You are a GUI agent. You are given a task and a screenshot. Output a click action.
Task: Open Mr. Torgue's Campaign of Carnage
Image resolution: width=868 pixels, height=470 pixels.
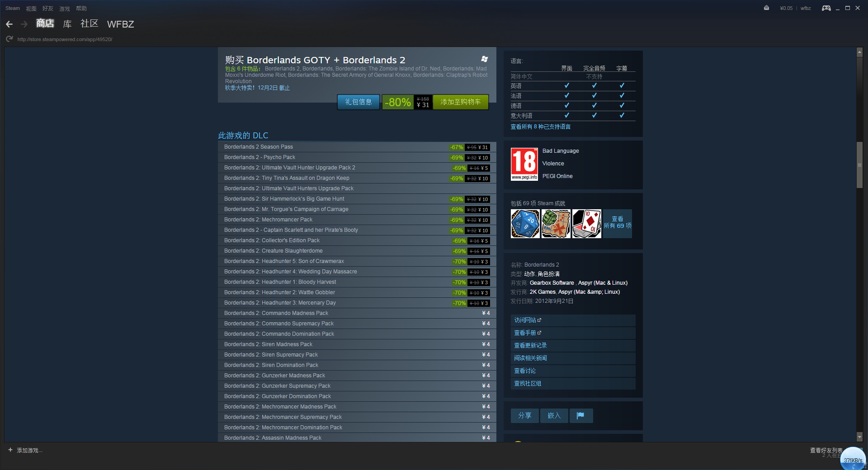click(x=357, y=209)
